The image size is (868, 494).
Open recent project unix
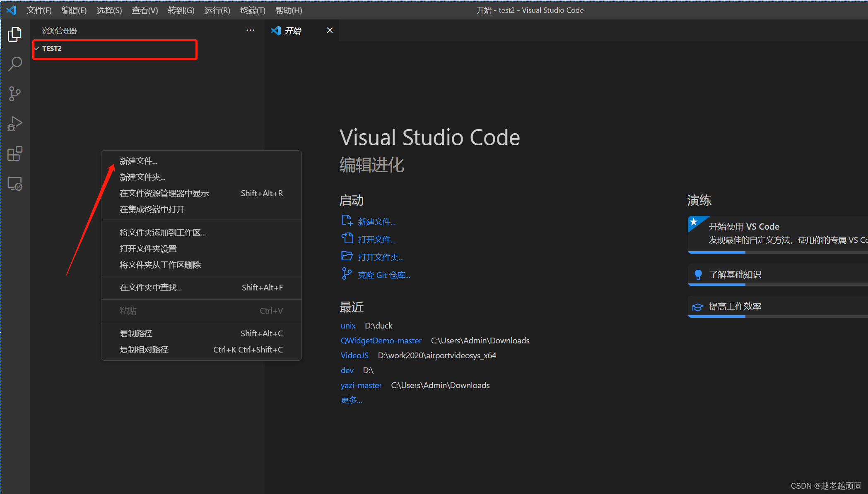348,326
